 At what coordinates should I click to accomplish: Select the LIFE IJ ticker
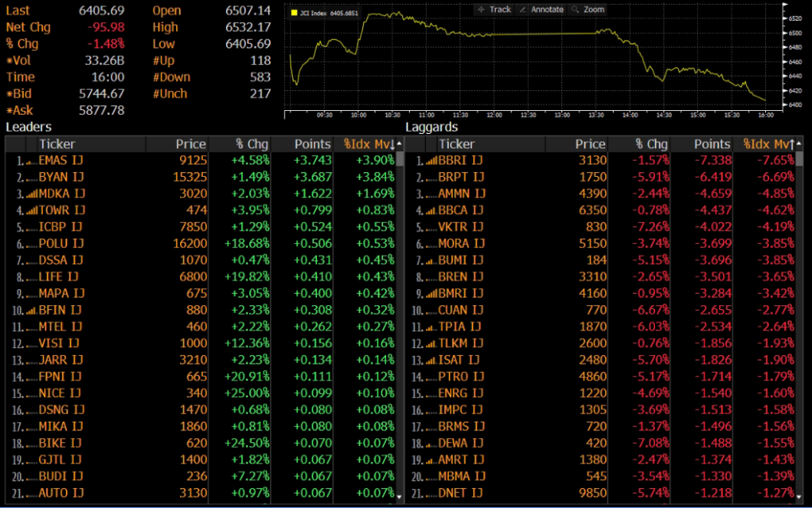point(59,277)
